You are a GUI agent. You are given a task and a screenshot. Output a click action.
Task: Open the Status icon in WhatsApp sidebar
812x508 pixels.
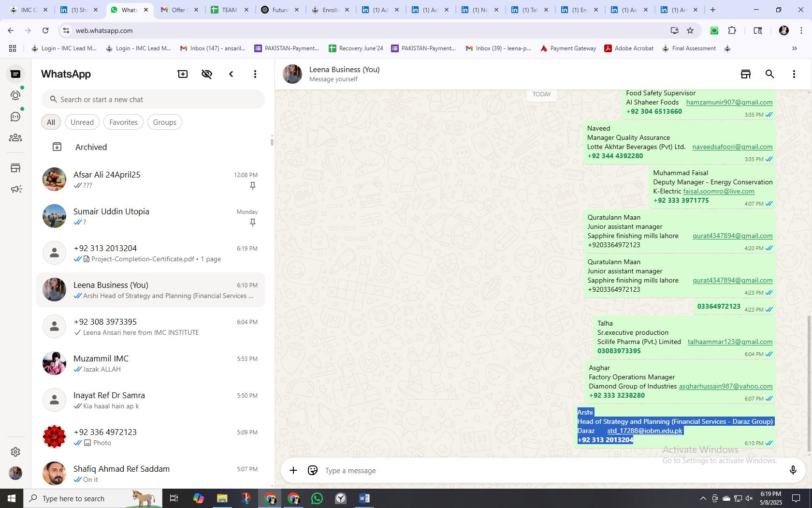pyautogui.click(x=15, y=95)
